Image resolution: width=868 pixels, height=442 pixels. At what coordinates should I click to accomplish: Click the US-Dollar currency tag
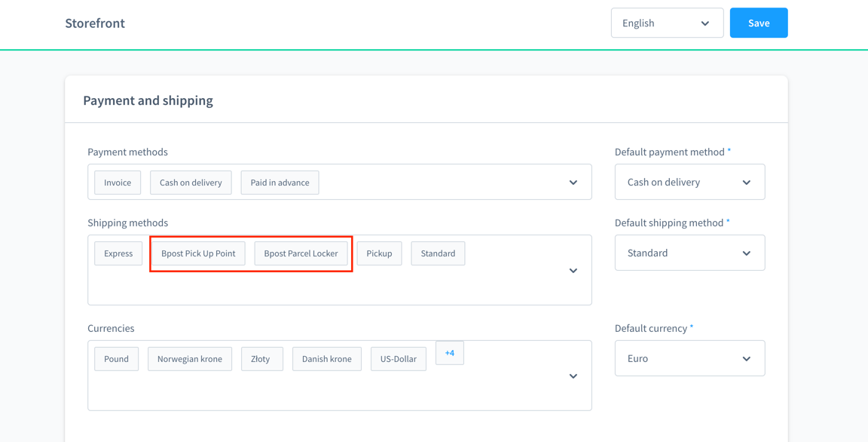tap(399, 359)
